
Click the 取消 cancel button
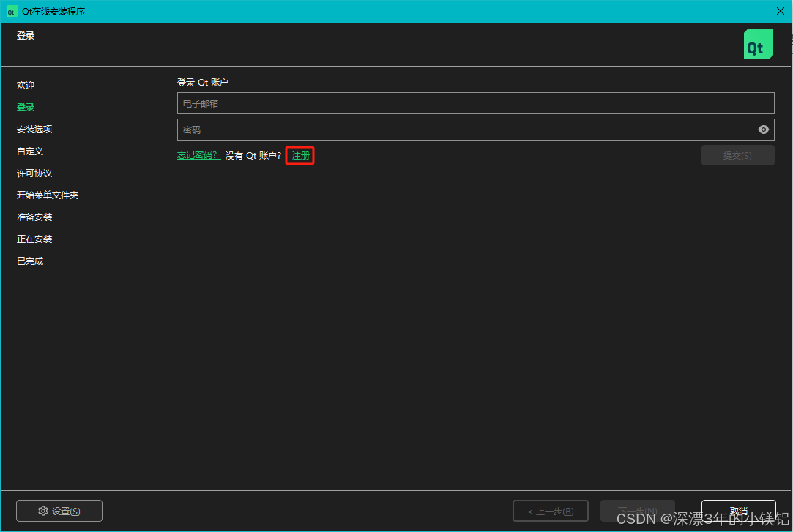(738, 511)
